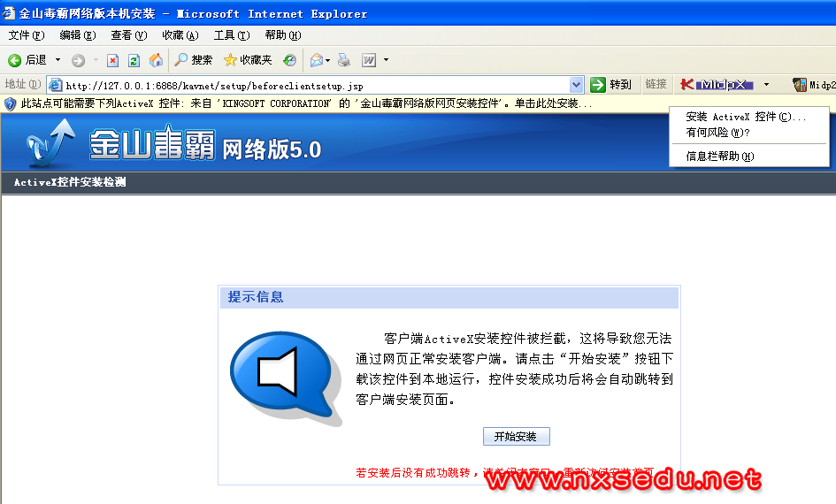Click the page icon beside the URL

(x=56, y=85)
